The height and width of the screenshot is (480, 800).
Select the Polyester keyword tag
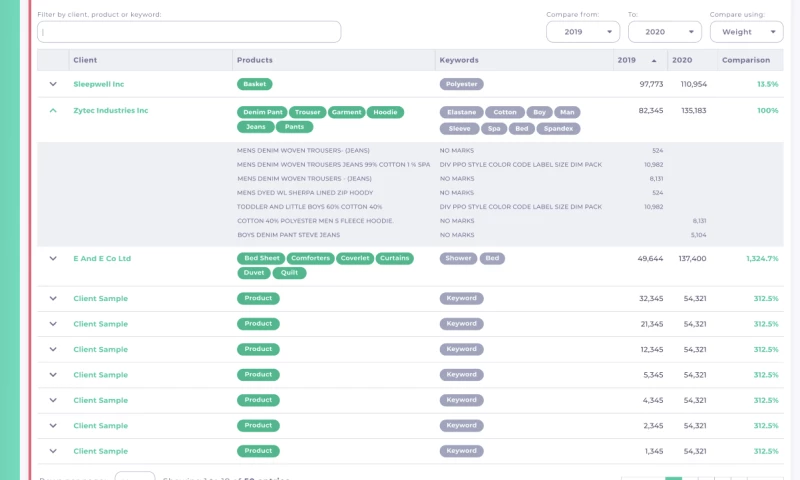coord(462,84)
